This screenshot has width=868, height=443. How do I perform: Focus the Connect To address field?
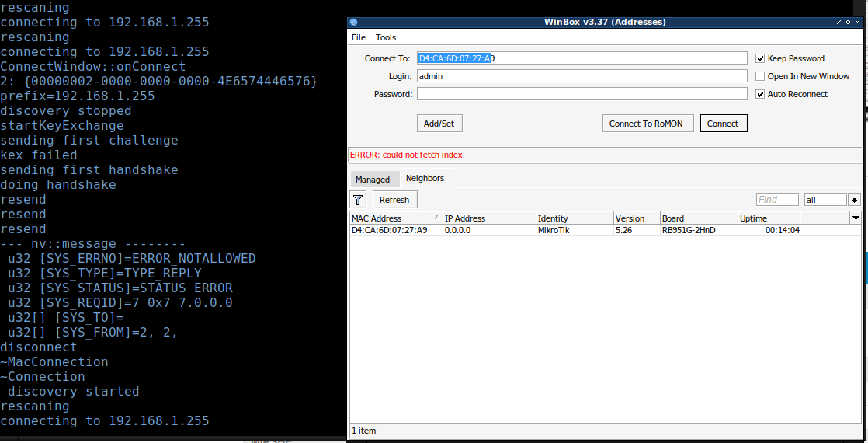582,58
